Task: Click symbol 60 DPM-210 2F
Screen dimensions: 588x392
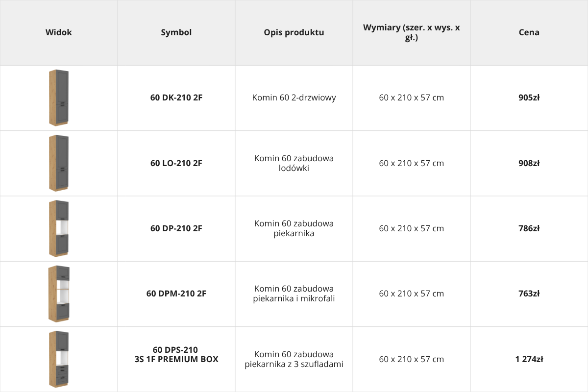Action: tap(176, 294)
